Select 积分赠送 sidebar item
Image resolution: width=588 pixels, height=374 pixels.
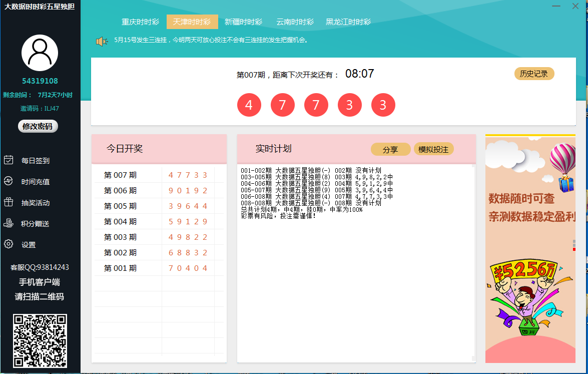pyautogui.click(x=35, y=224)
